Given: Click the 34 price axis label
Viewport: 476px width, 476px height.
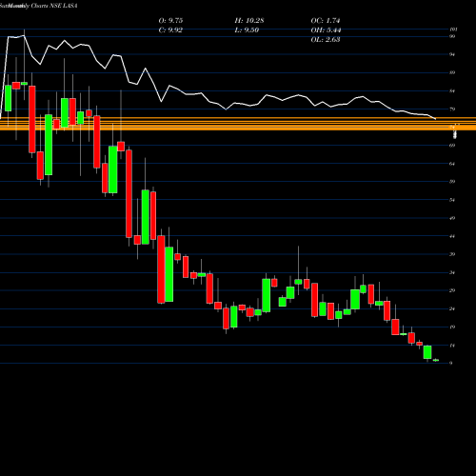Looking at the screenshot, I should click(452, 272).
